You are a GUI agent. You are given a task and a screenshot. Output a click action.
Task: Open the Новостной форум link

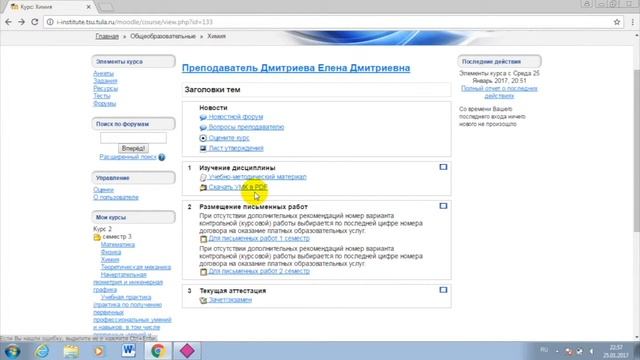pos(236,117)
